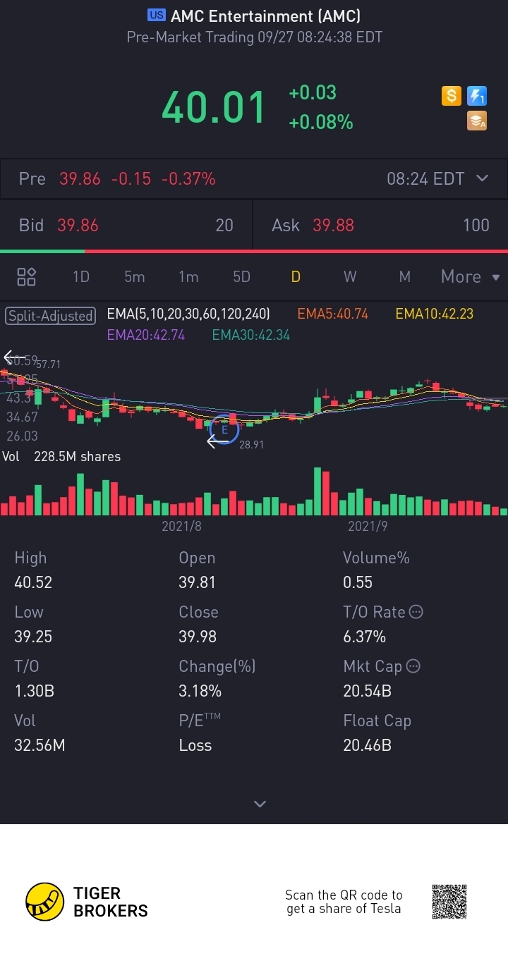This screenshot has height=980, width=508.
Task: Switch to the 1D chart tab
Action: coord(81,276)
